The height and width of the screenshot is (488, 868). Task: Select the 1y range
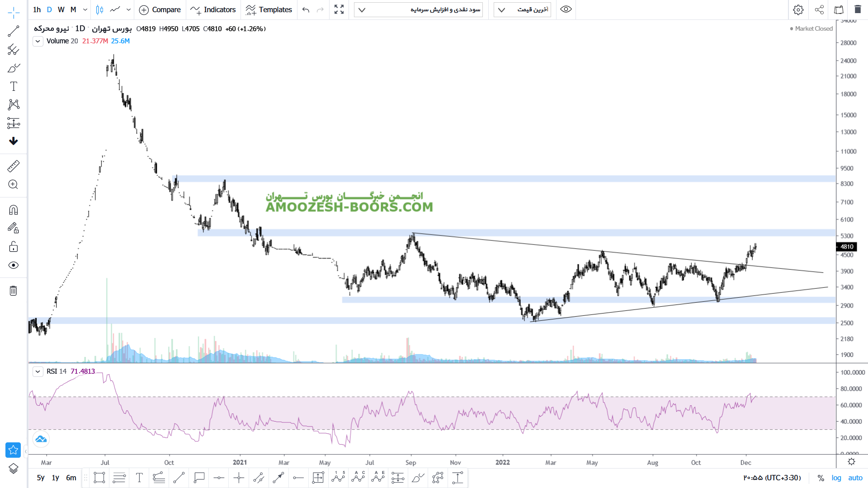click(56, 478)
